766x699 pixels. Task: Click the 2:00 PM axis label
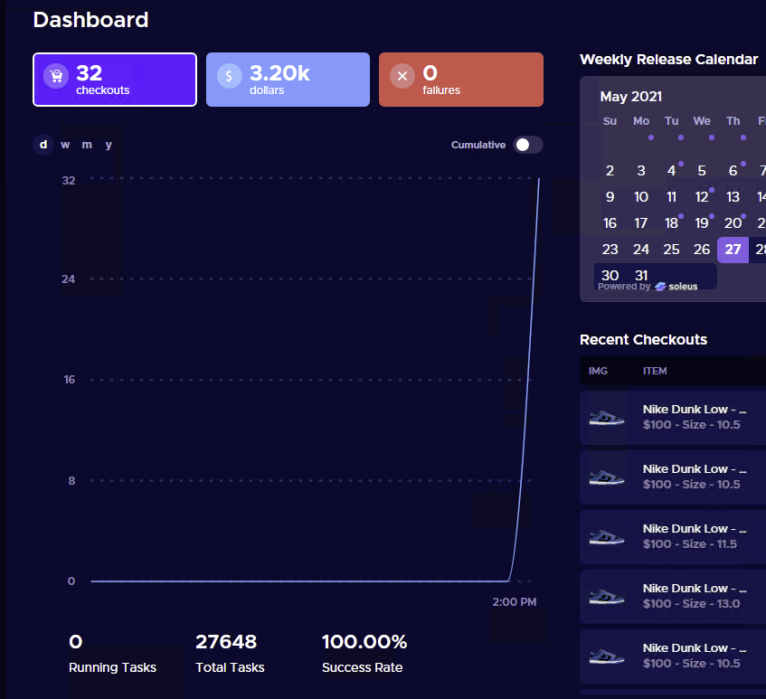pyautogui.click(x=514, y=602)
